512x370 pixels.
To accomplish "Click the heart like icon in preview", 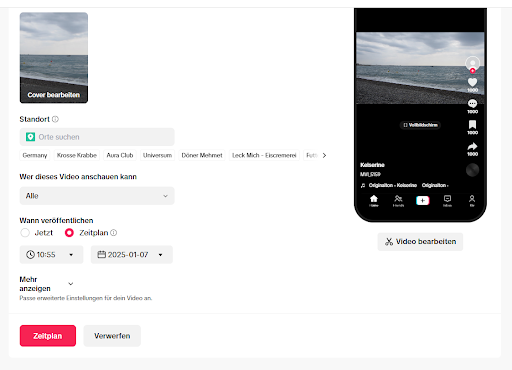I will [472, 82].
